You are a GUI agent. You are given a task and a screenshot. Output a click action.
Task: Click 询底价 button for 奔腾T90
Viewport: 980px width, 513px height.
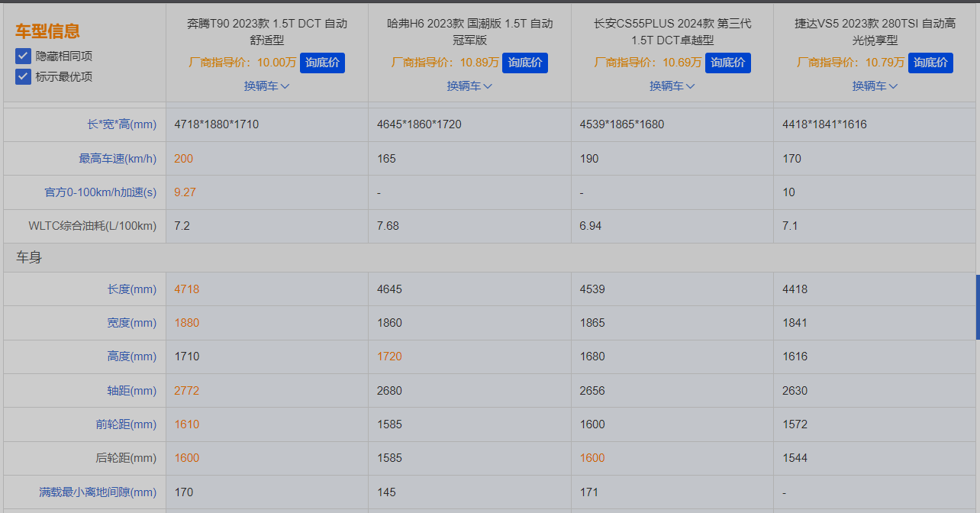coord(323,63)
